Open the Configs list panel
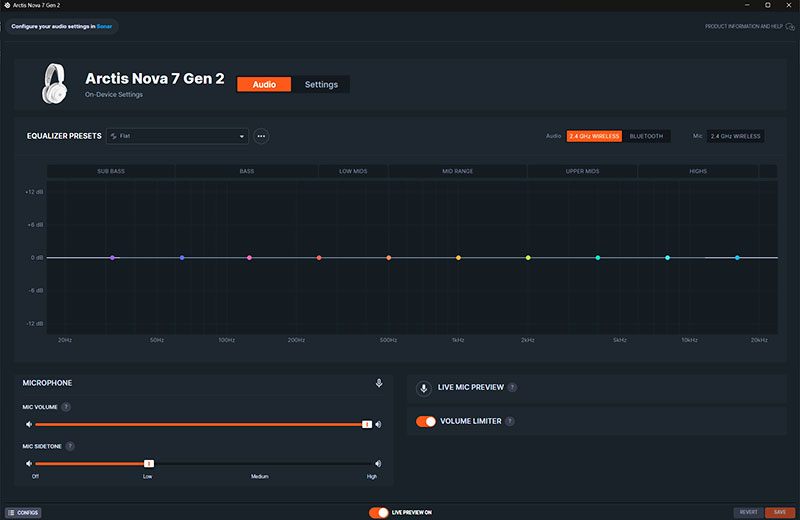This screenshot has width=800, height=520. [x=23, y=512]
